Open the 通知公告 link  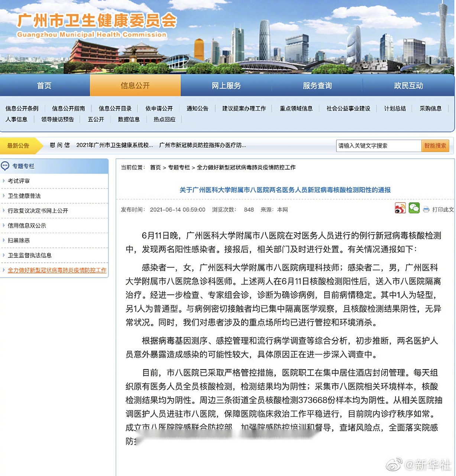(197, 108)
